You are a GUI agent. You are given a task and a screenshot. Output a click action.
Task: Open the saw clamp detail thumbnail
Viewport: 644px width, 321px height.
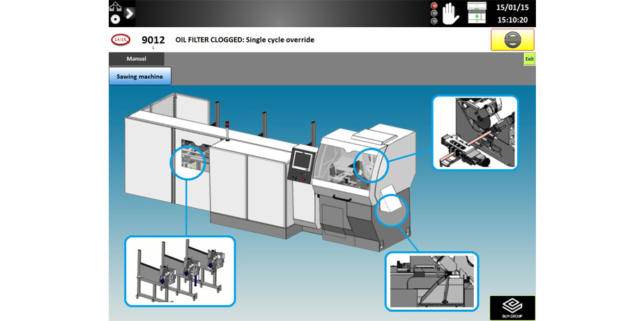point(475,133)
